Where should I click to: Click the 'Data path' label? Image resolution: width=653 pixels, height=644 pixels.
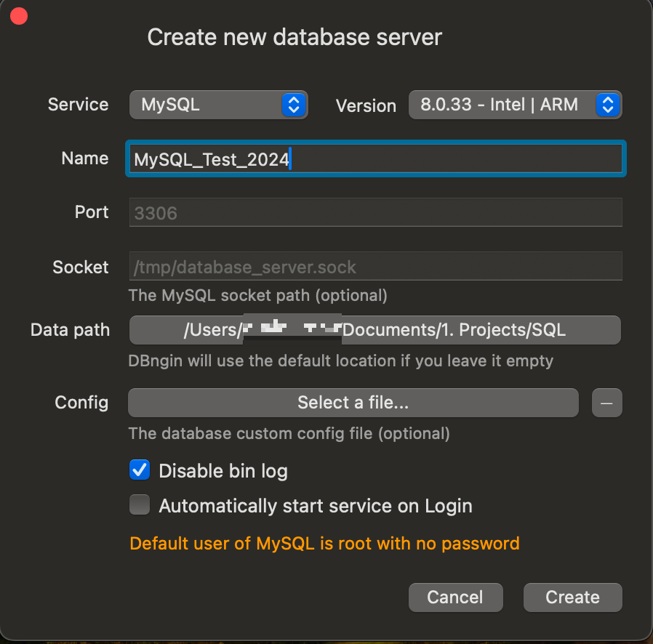70,330
